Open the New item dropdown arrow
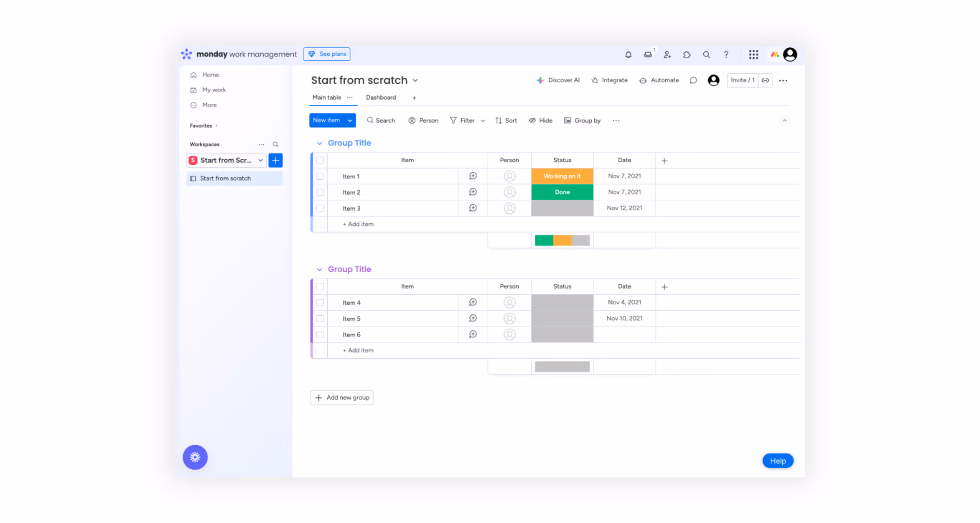 coord(350,121)
